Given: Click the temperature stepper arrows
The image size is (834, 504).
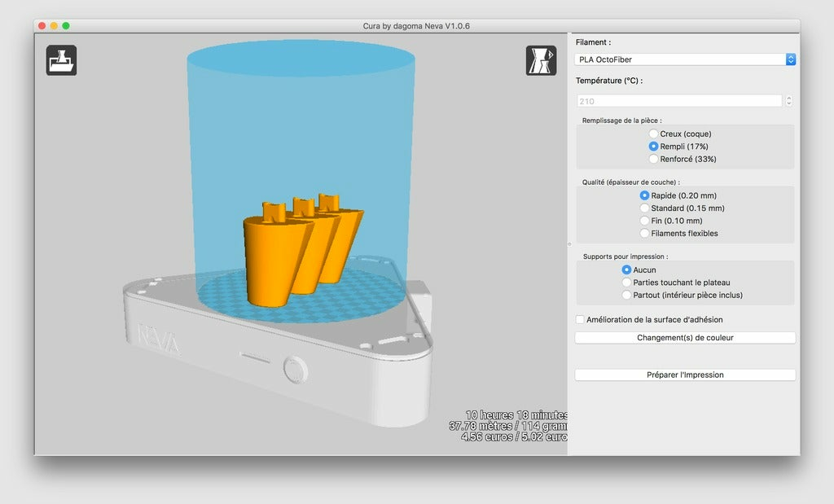Looking at the screenshot, I should [788, 100].
